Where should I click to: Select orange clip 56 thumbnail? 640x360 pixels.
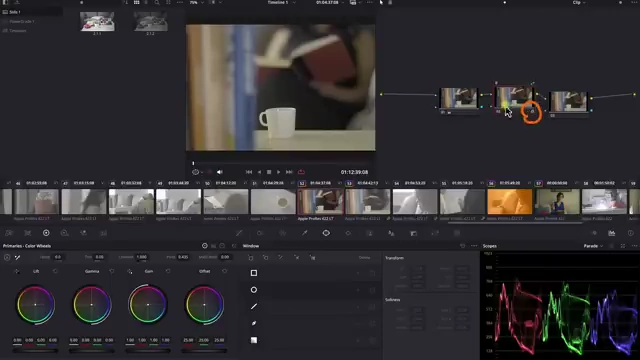click(510, 202)
